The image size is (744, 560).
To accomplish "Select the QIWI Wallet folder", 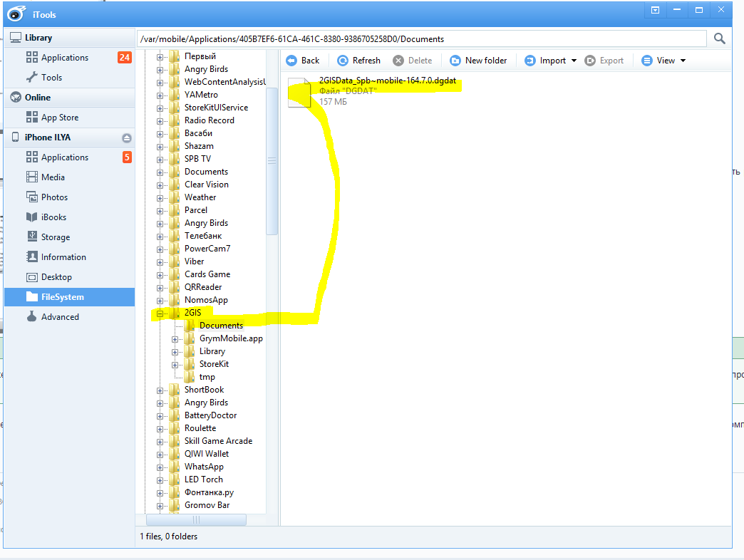I will click(207, 453).
